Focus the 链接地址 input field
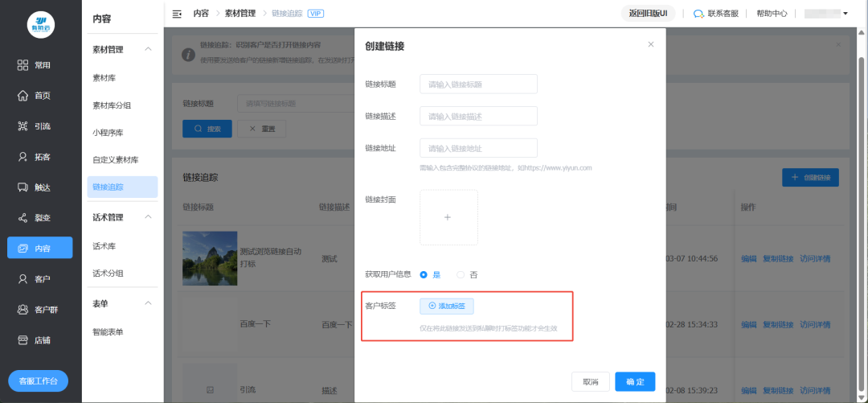The height and width of the screenshot is (403, 868). [478, 148]
